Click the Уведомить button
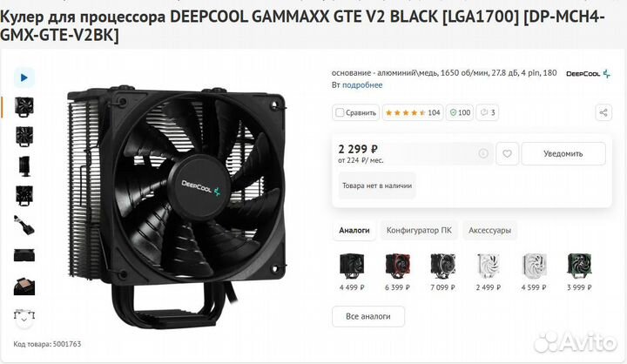This screenshot has width=627, height=364. coord(563,153)
